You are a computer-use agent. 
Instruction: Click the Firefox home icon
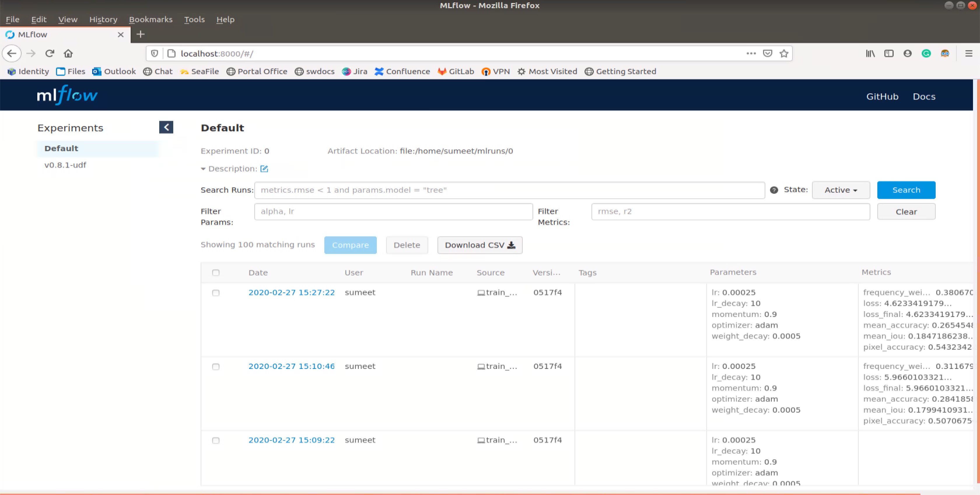(68, 53)
